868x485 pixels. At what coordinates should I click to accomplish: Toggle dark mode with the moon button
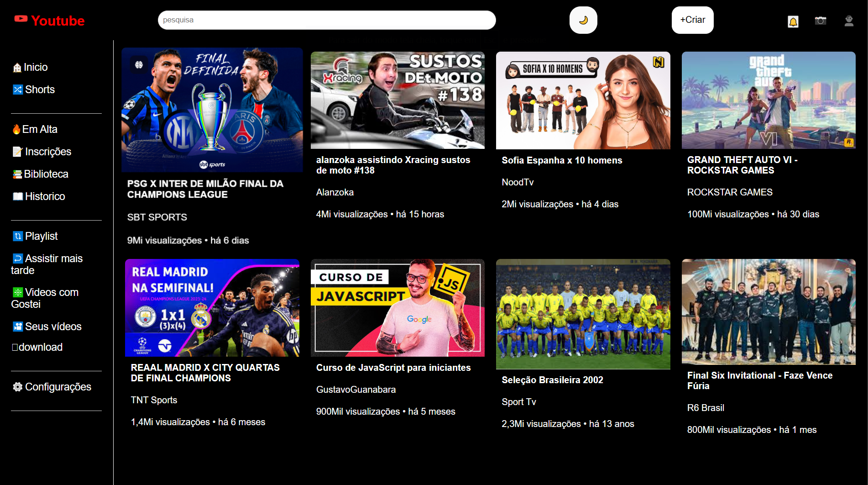point(583,20)
